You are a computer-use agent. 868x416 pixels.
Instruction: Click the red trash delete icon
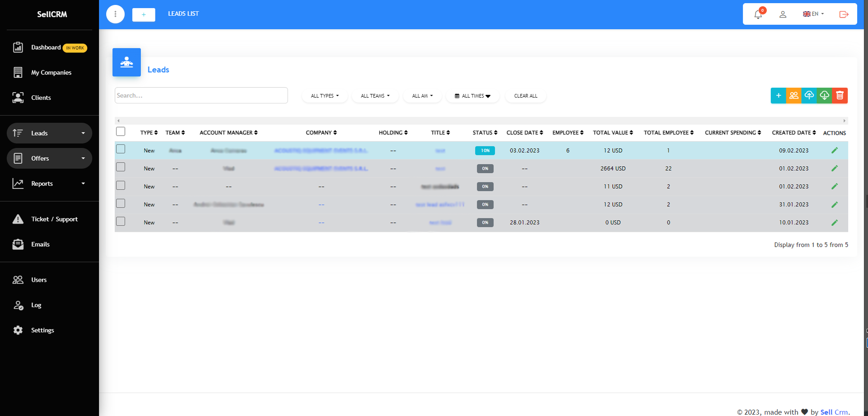tap(840, 95)
